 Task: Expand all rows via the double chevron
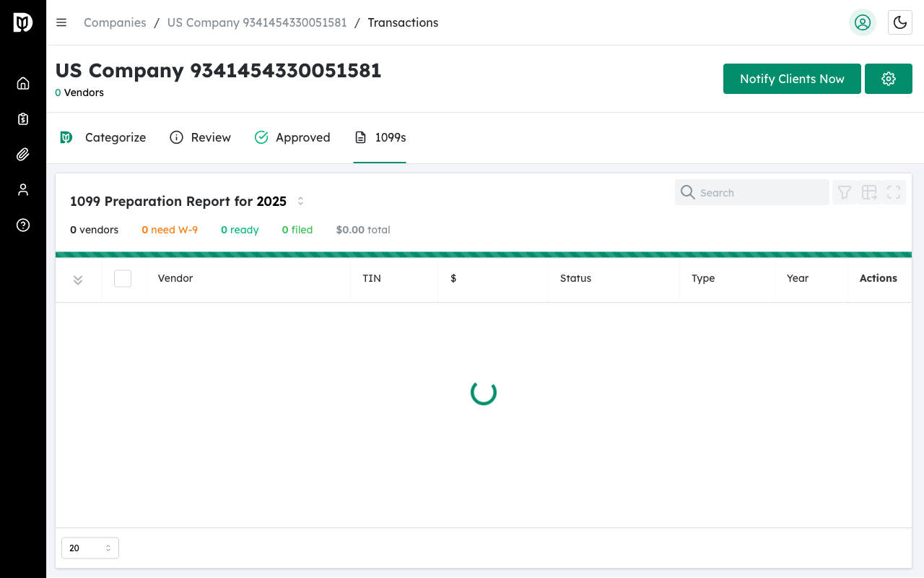coord(78,280)
